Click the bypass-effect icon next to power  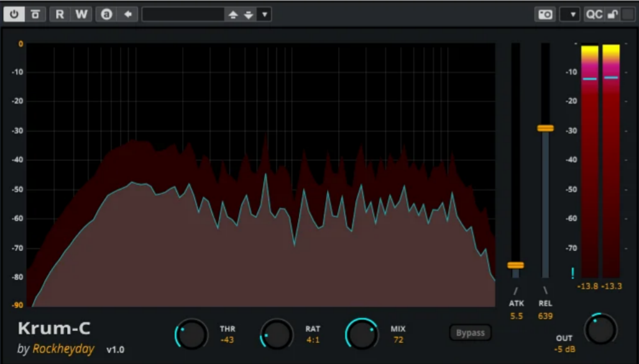coord(35,14)
